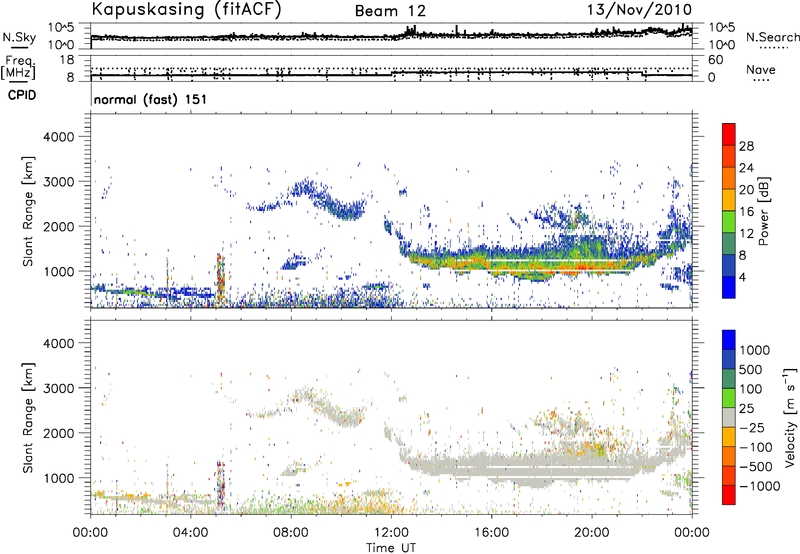The image size is (800, 554).
Task: Click the light green 12–16 dB Power colorbar segment
Action: [x=729, y=221]
